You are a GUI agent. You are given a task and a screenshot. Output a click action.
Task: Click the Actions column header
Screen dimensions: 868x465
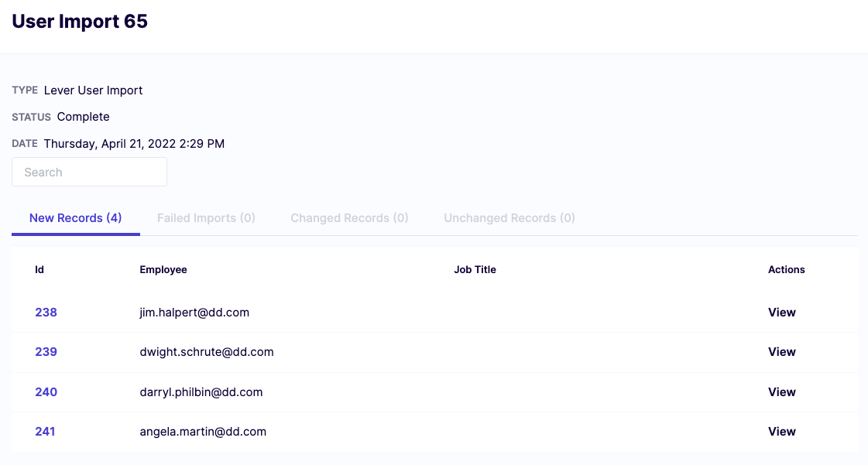[786, 270]
